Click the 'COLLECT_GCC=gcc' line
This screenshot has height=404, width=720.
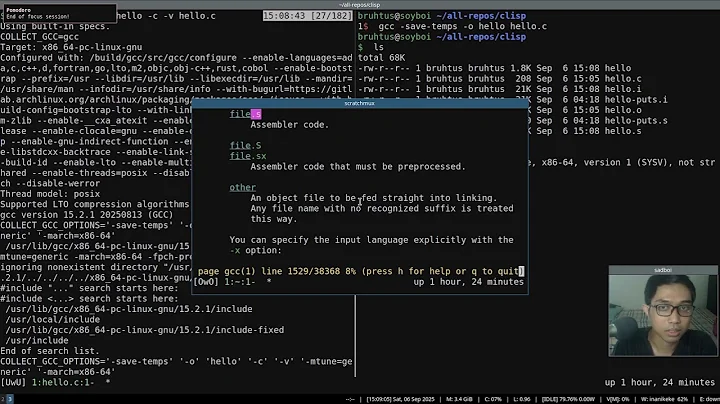(39, 37)
